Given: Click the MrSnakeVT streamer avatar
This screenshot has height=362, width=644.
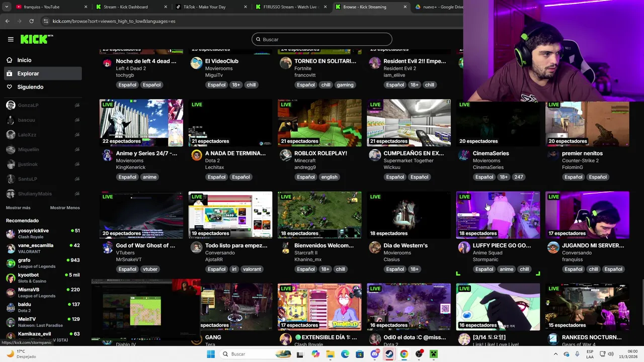Looking at the screenshot, I should coord(107,247).
